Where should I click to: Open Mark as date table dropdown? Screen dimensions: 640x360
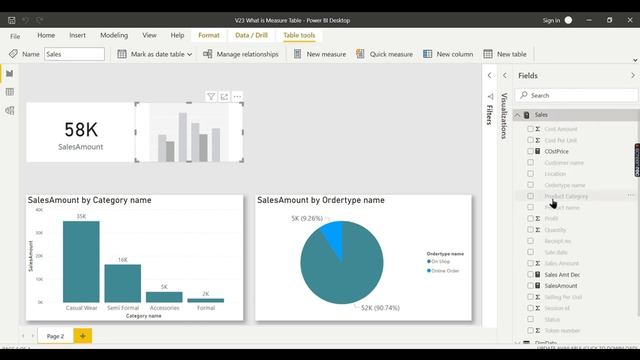pos(155,54)
